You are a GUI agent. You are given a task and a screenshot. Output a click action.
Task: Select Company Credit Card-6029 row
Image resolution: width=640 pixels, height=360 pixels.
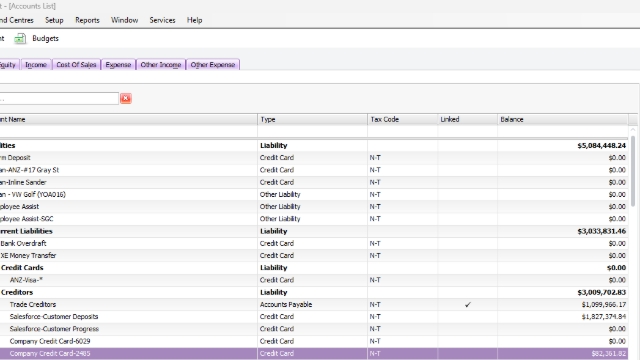[x=313, y=341]
